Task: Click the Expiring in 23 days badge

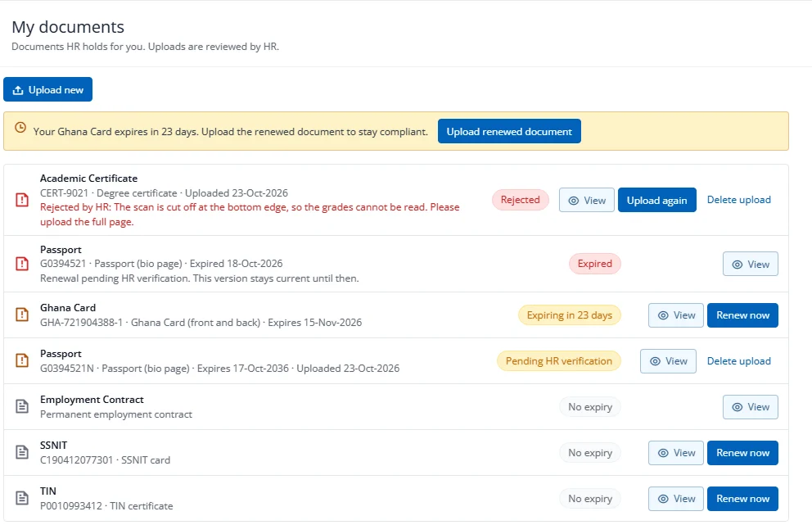Action: click(569, 315)
